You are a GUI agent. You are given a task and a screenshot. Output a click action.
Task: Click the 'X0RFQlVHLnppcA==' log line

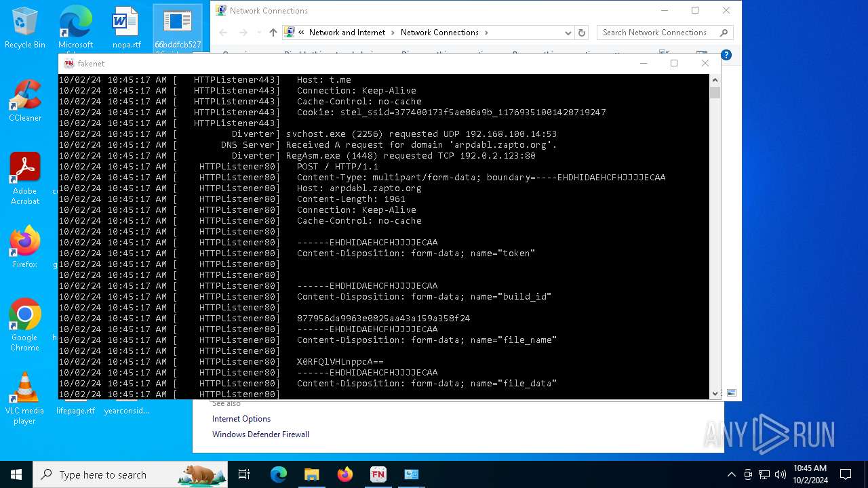[340, 362]
